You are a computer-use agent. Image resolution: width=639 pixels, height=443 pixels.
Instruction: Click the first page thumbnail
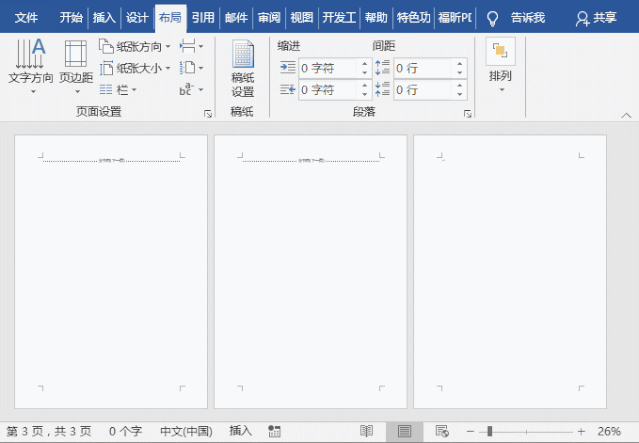[111, 271]
